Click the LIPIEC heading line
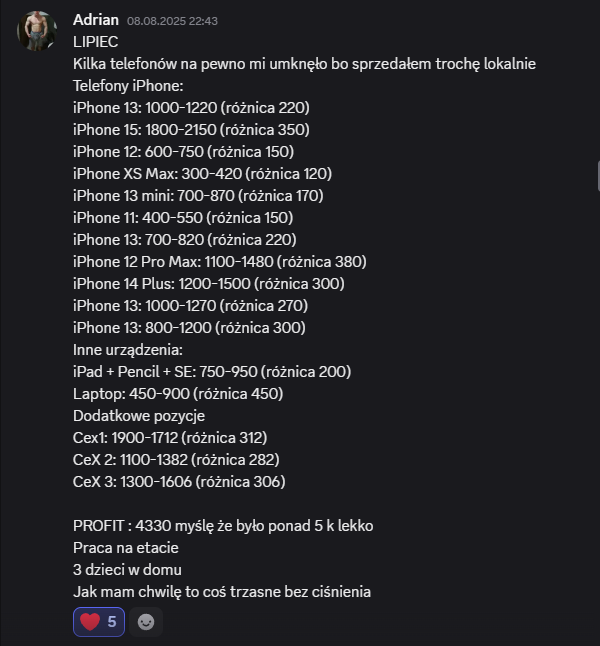 point(96,42)
